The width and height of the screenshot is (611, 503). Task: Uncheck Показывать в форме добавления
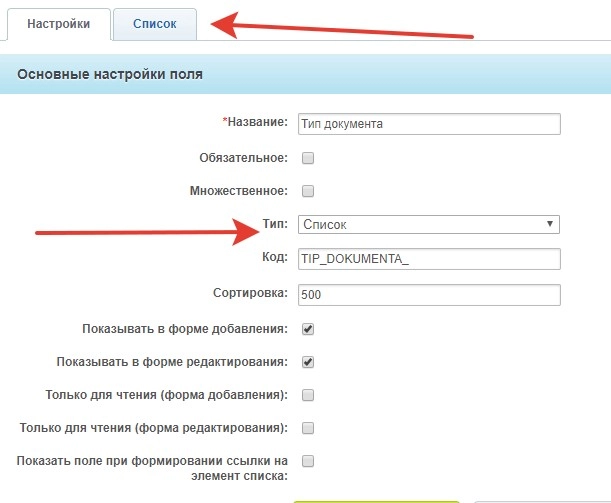tap(308, 328)
